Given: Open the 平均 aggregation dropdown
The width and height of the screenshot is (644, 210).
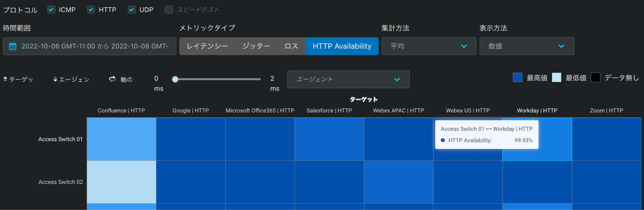Looking at the screenshot, I should pos(429,46).
